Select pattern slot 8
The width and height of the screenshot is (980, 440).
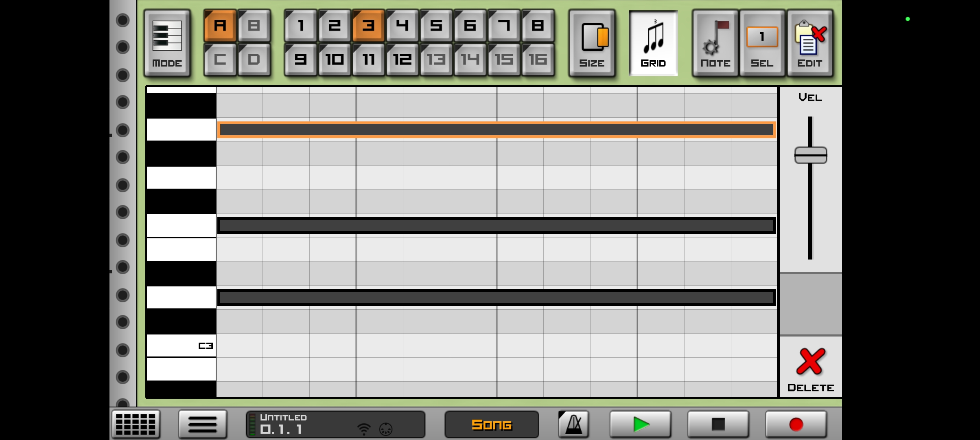(538, 26)
